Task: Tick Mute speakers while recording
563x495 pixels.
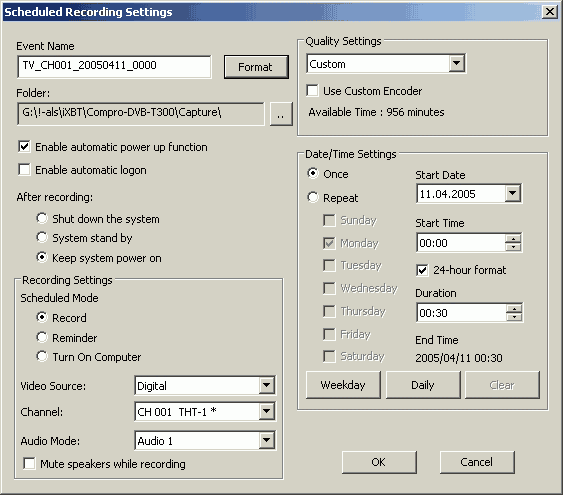Action: pyautogui.click(x=29, y=463)
